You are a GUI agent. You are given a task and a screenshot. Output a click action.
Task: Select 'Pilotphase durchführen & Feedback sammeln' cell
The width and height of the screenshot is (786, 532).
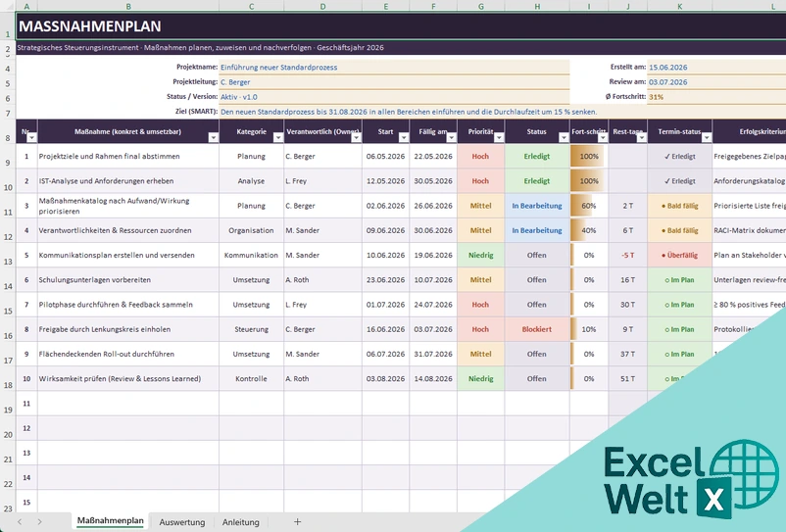pos(128,305)
